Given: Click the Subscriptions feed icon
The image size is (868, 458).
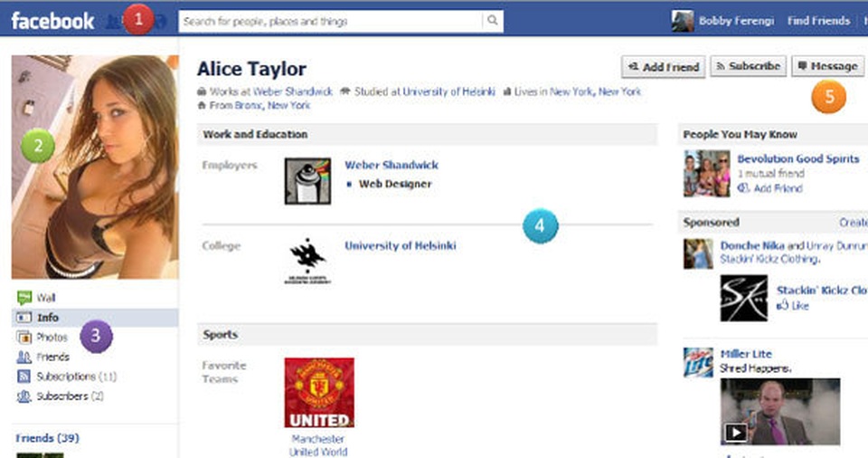Looking at the screenshot, I should coord(24,377).
